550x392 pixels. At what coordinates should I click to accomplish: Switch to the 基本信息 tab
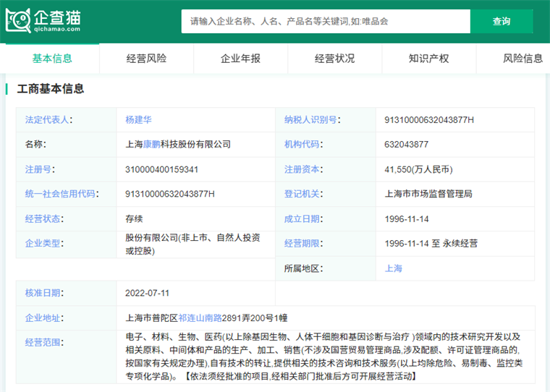(52, 59)
